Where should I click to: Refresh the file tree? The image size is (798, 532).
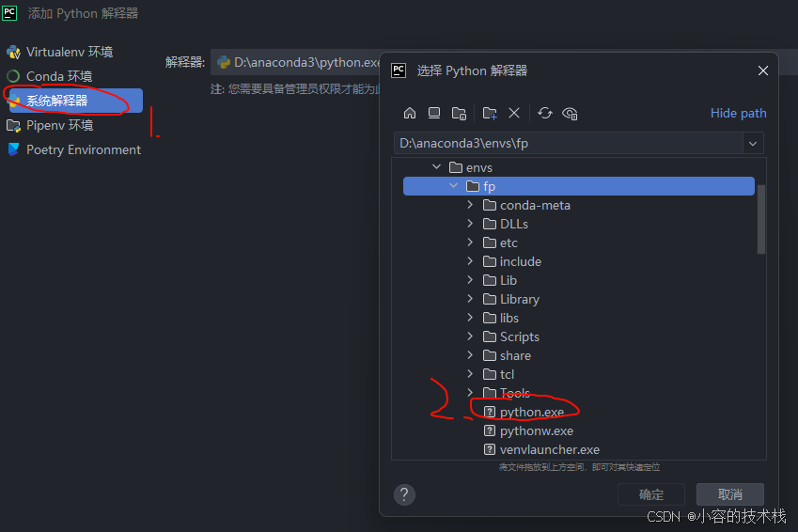click(x=545, y=113)
